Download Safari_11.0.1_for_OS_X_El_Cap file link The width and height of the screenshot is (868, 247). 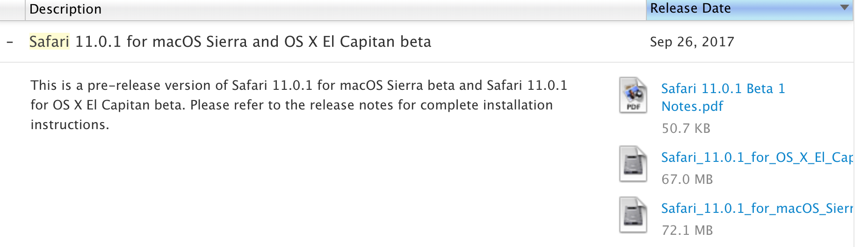(757, 158)
